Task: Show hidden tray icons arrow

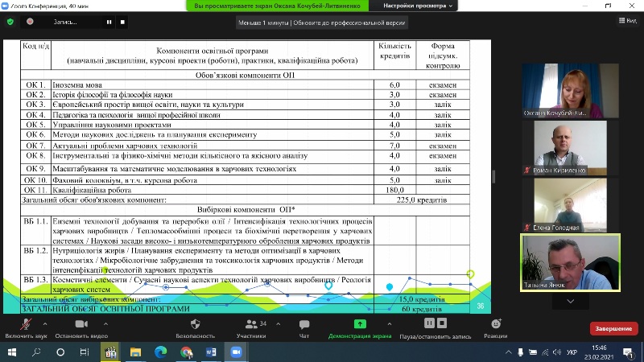Action: (x=509, y=352)
